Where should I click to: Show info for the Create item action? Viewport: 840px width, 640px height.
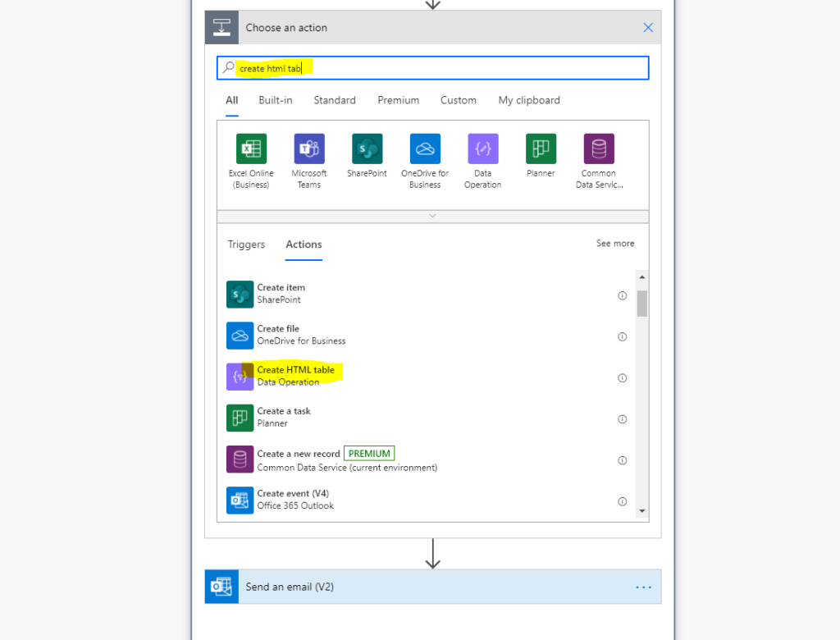pos(622,295)
